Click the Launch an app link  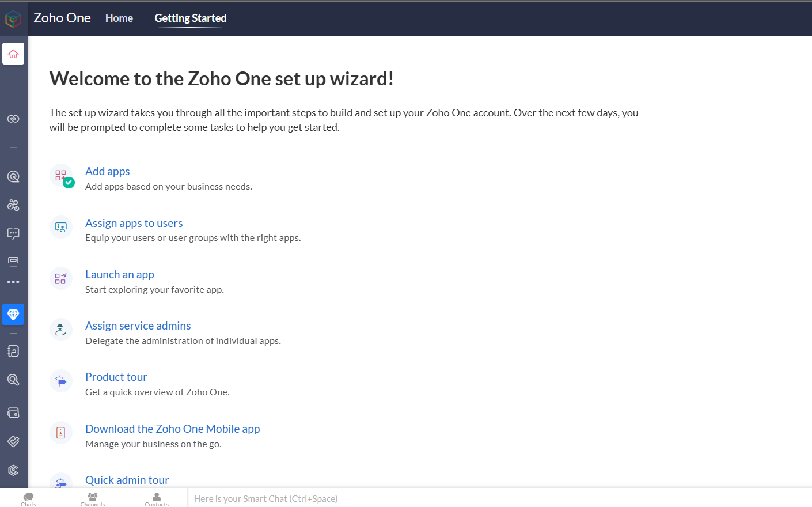pyautogui.click(x=119, y=274)
